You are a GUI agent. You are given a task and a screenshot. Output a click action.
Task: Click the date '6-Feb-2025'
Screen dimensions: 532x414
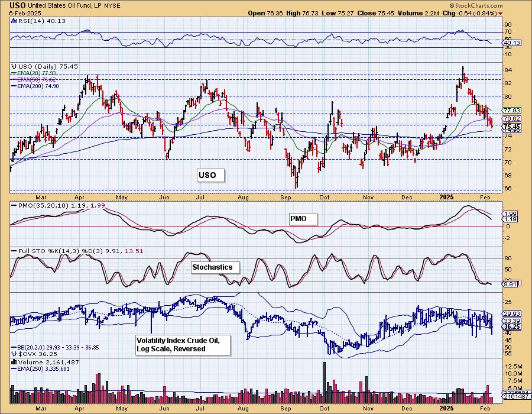[x=25, y=13]
